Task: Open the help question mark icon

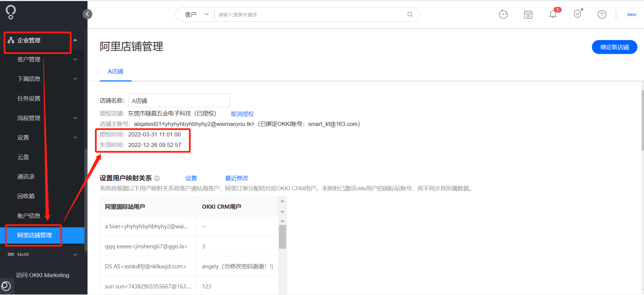Action: [x=602, y=14]
